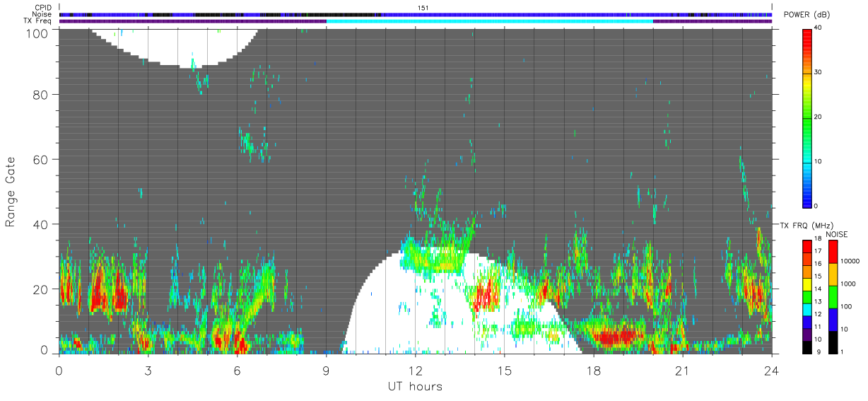
Task: Click the '10000' label on the noise scale
Action: click(850, 261)
